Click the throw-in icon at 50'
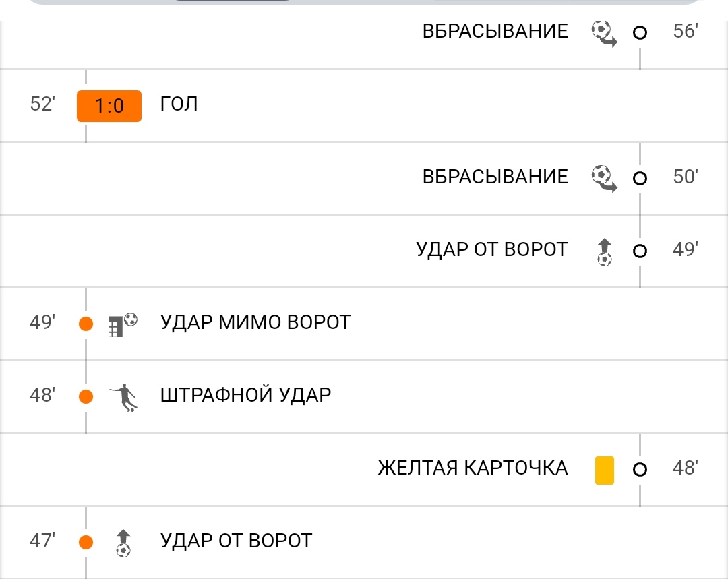The width and height of the screenshot is (728, 579). coord(604,179)
